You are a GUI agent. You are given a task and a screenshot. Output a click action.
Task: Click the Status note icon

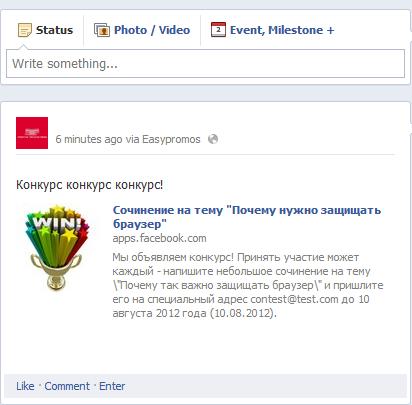tap(24, 30)
